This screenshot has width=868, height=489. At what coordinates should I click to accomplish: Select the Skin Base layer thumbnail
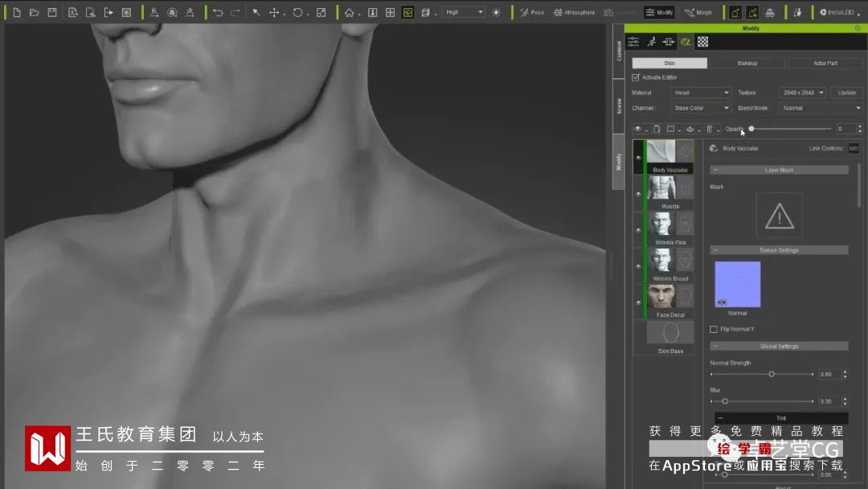[x=669, y=333]
